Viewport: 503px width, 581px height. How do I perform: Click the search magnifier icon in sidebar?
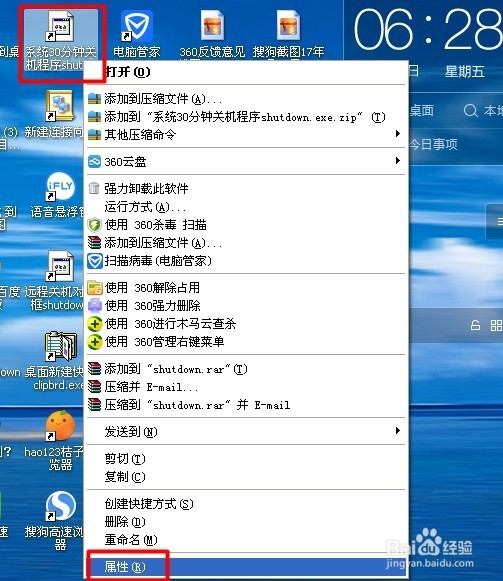point(470,110)
